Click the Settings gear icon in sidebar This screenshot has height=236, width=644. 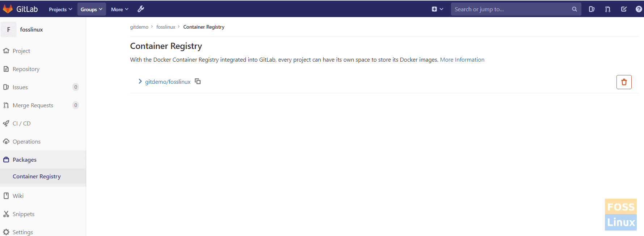coord(6,232)
